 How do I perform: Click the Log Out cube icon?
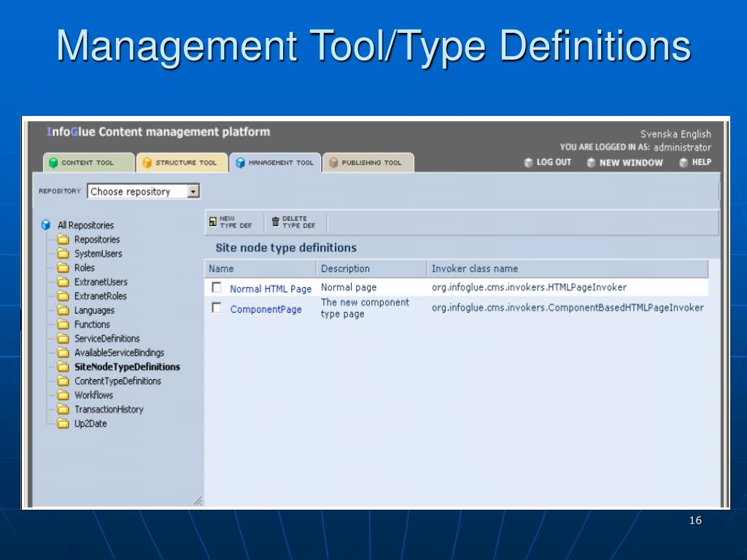point(528,163)
